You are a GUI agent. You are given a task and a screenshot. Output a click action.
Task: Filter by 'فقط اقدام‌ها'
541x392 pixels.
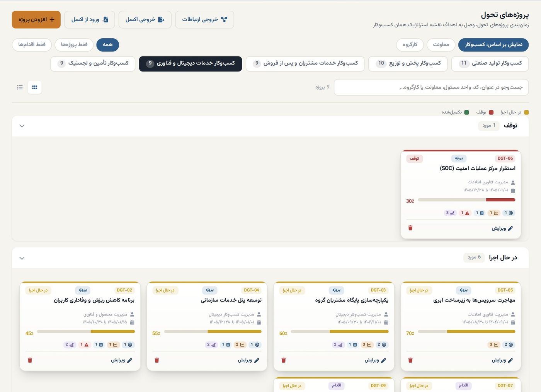[32, 45]
